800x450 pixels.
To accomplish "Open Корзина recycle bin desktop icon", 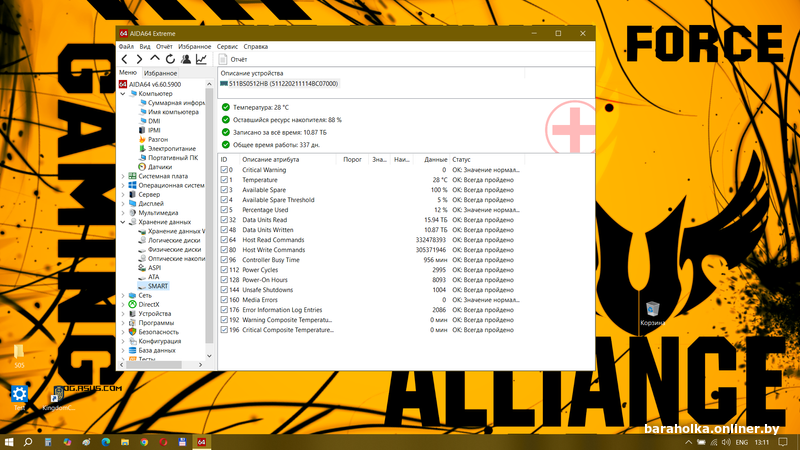I will (x=653, y=314).
